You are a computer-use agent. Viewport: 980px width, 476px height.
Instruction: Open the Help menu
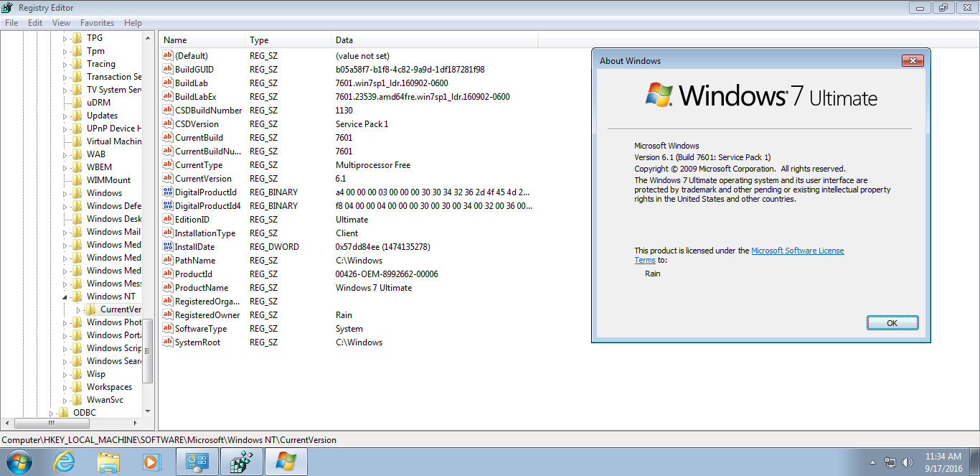pos(133,23)
